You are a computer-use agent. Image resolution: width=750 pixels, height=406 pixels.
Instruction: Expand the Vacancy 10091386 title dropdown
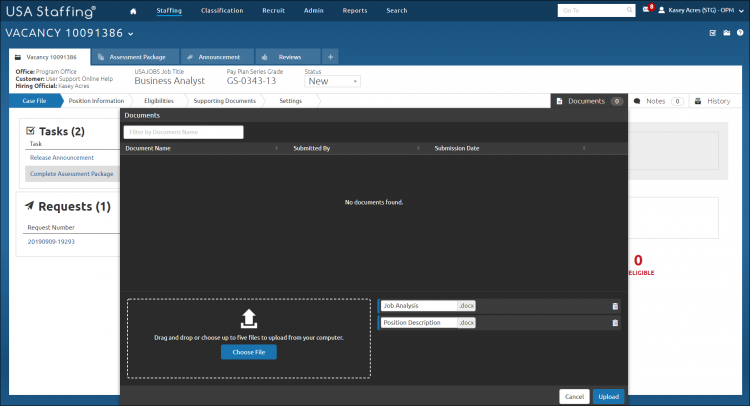click(x=131, y=34)
